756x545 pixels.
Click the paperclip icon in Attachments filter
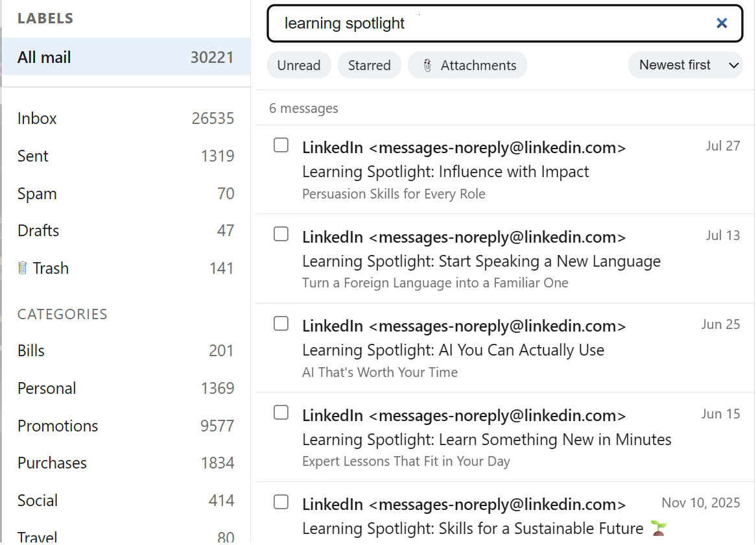coord(427,65)
